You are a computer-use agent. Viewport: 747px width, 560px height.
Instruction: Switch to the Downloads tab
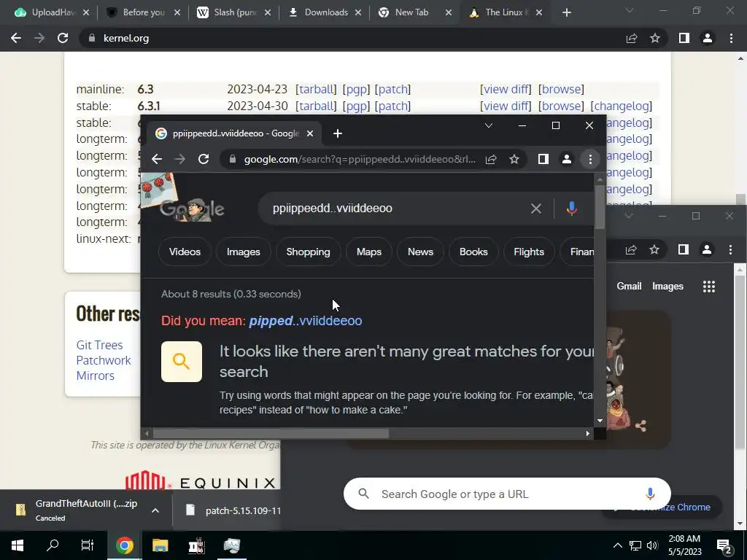(x=320, y=12)
